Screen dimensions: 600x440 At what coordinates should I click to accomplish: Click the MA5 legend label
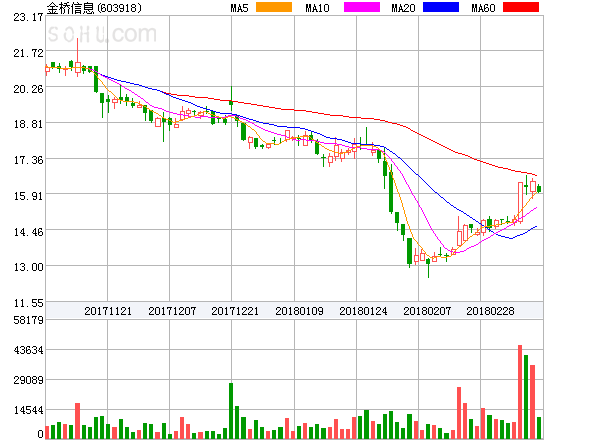240,8
